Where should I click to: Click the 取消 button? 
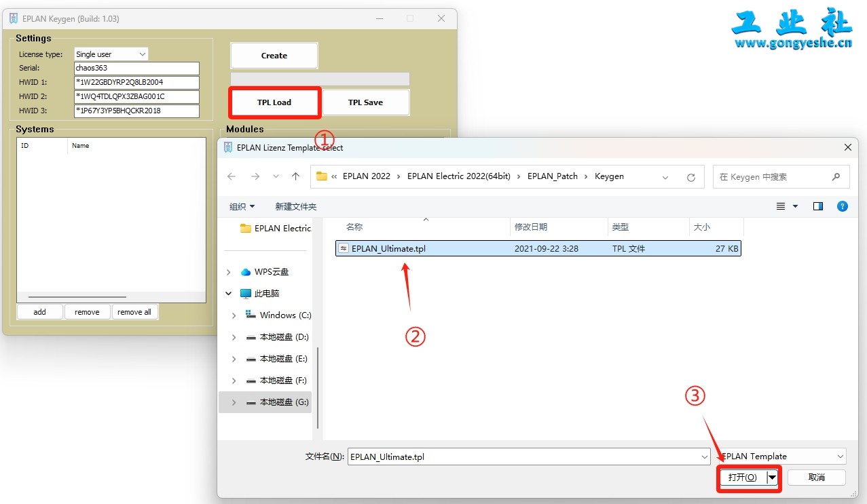point(817,478)
